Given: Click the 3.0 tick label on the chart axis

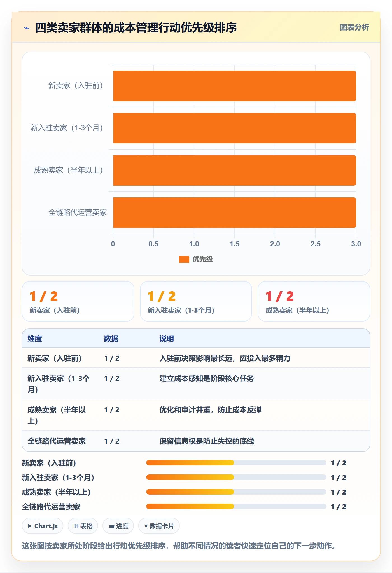Looking at the screenshot, I should 356,244.
